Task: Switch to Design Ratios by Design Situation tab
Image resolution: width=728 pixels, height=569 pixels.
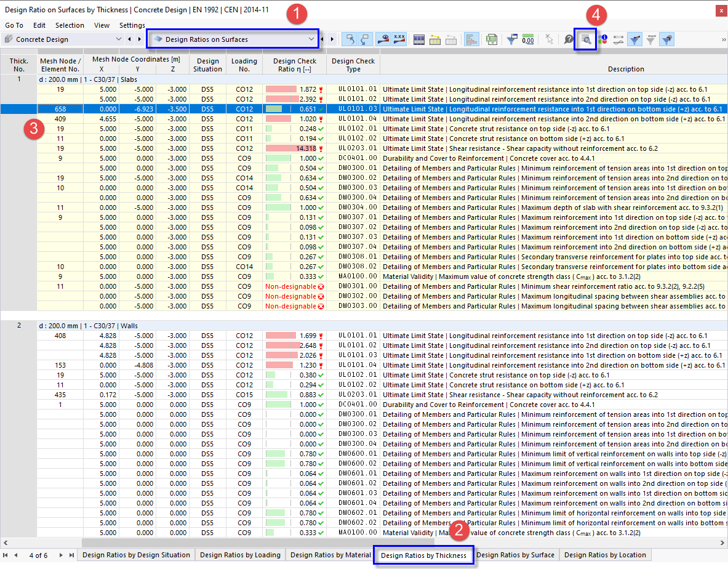Action: (x=136, y=555)
